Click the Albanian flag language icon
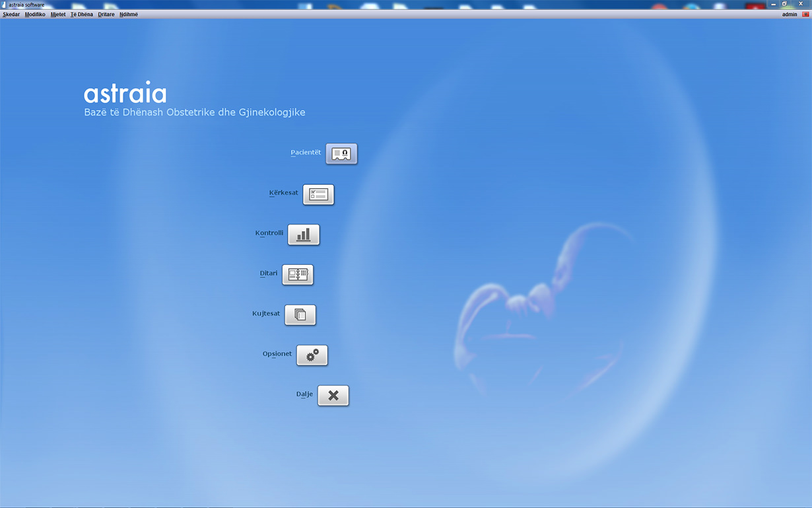Screen dimensions: 812x508 click(x=805, y=15)
